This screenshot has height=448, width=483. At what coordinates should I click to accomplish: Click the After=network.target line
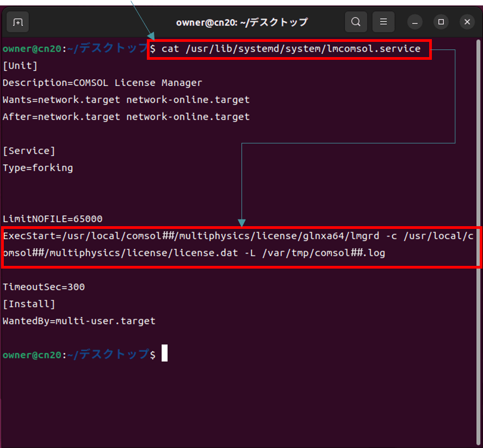pos(126,116)
